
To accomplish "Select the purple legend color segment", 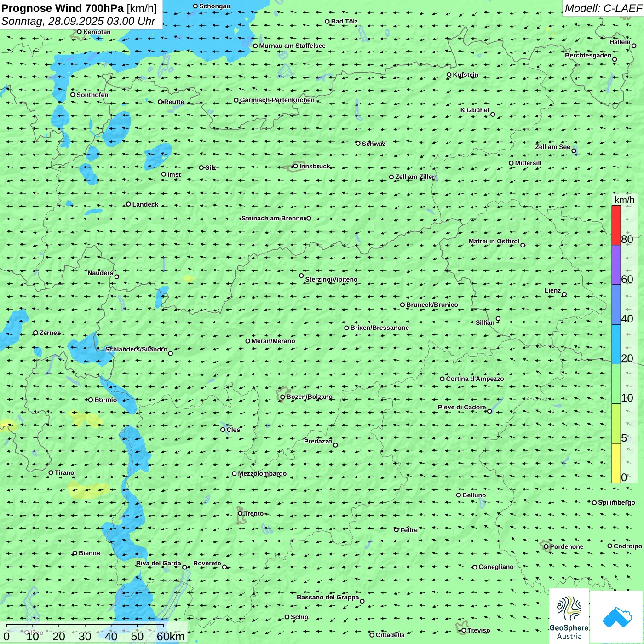I will [616, 265].
